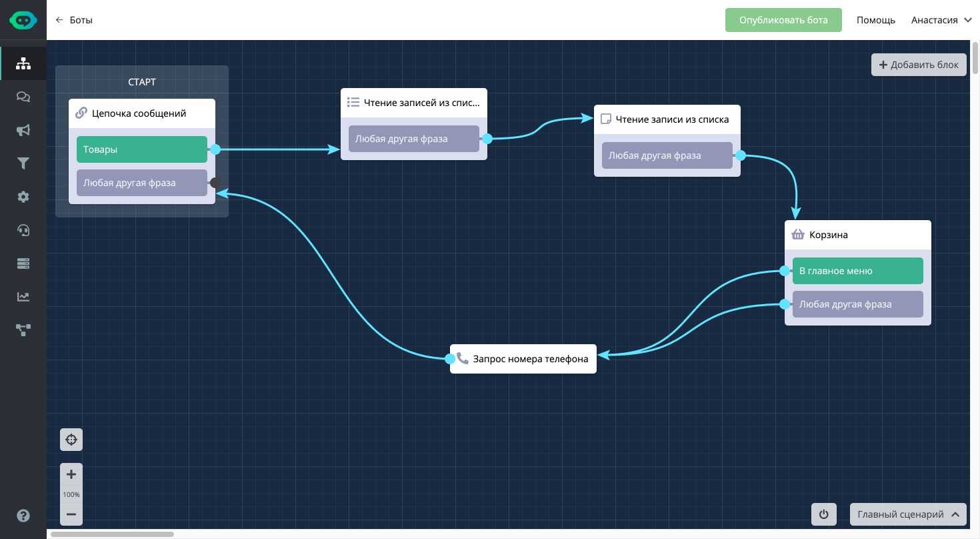
Task: Open settings gear in sidebar
Action: coord(23,197)
